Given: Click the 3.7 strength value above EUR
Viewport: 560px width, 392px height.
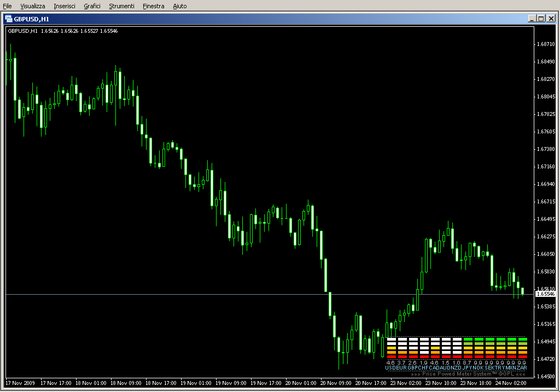Looking at the screenshot, I should [x=401, y=362].
